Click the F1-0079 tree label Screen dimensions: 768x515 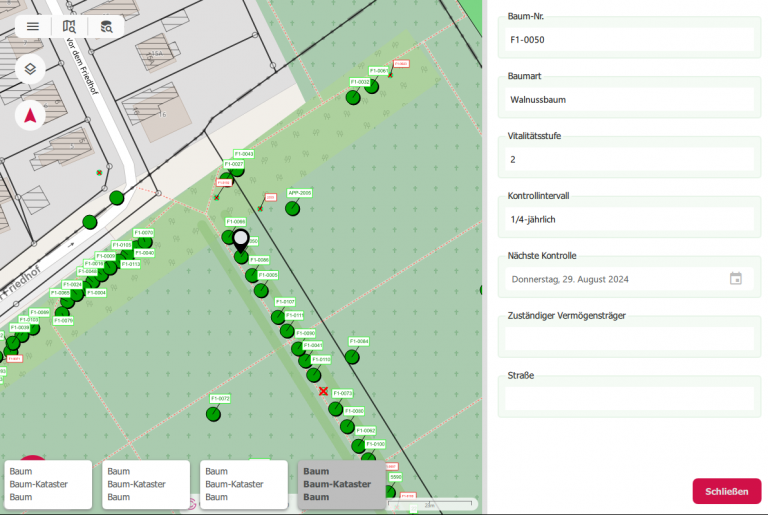[x=64, y=320]
